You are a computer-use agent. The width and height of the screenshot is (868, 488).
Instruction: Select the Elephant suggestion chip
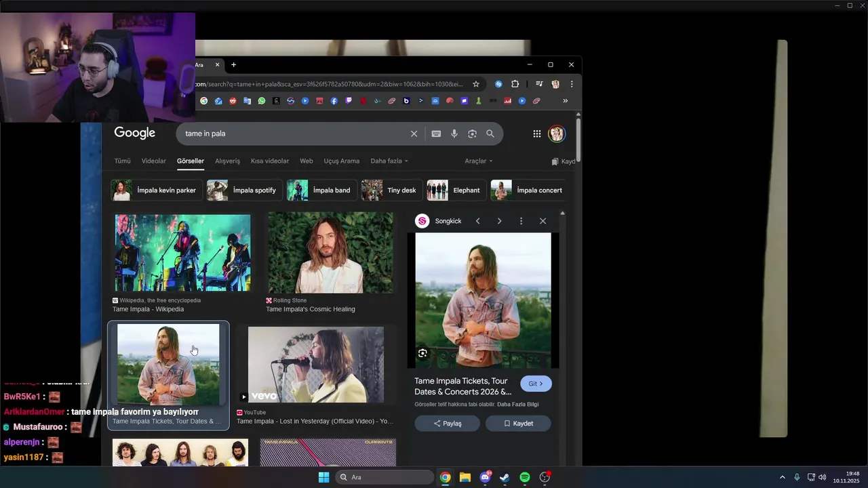point(456,190)
